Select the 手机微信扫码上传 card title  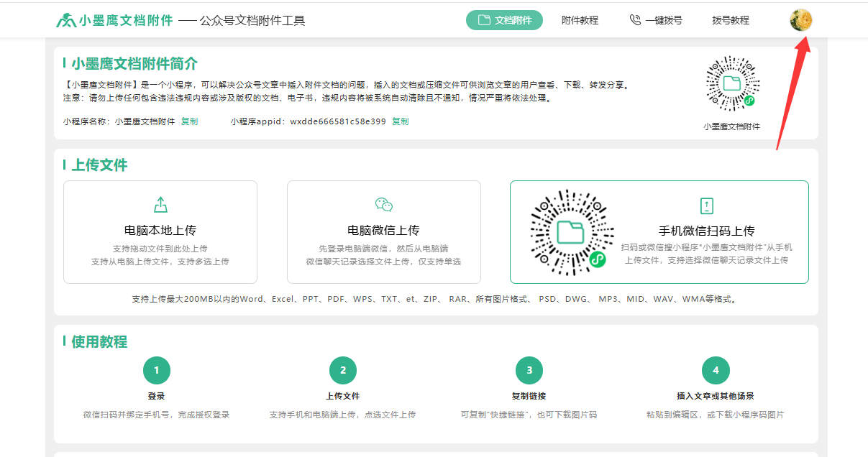(x=707, y=231)
